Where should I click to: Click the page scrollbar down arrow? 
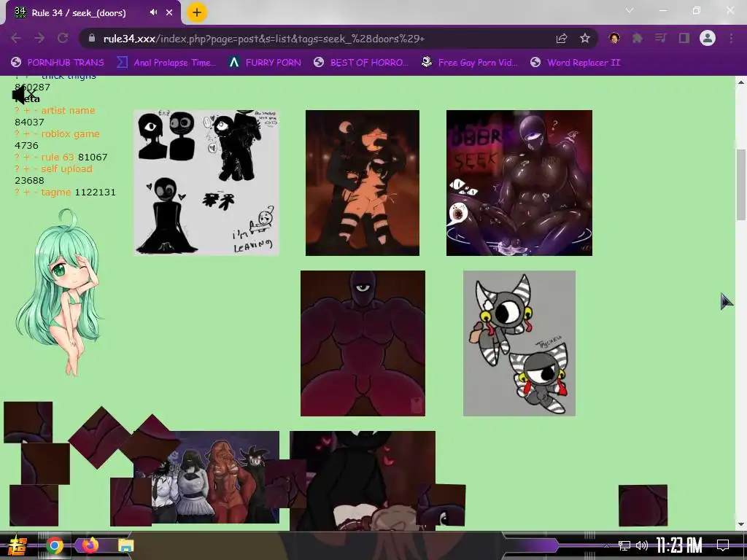(x=741, y=524)
